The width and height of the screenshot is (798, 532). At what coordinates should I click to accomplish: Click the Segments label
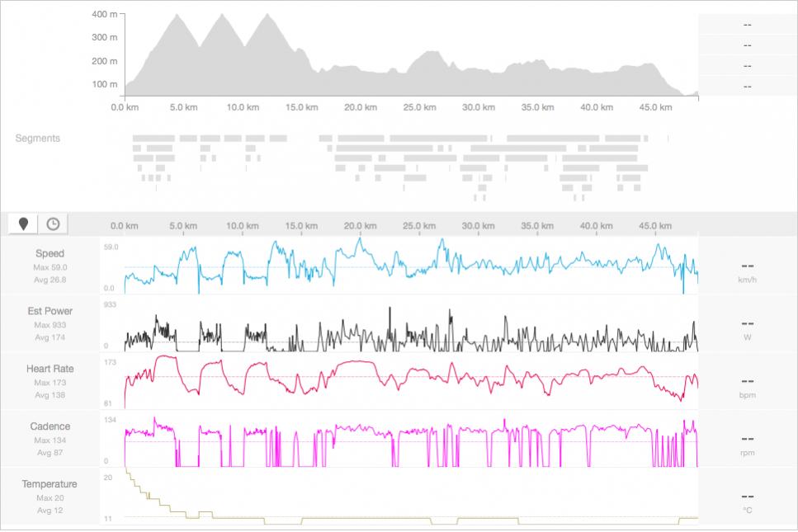tap(38, 139)
